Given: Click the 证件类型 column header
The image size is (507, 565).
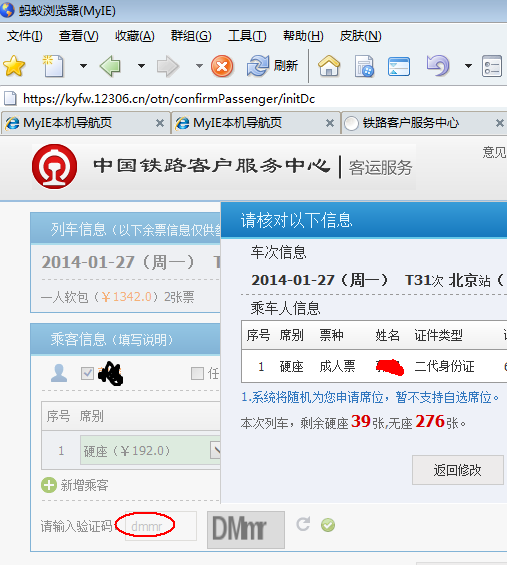Looking at the screenshot, I should [438, 335].
